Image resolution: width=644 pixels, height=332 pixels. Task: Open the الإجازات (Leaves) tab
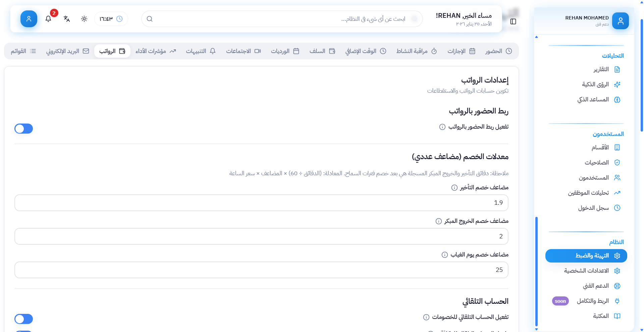(461, 51)
